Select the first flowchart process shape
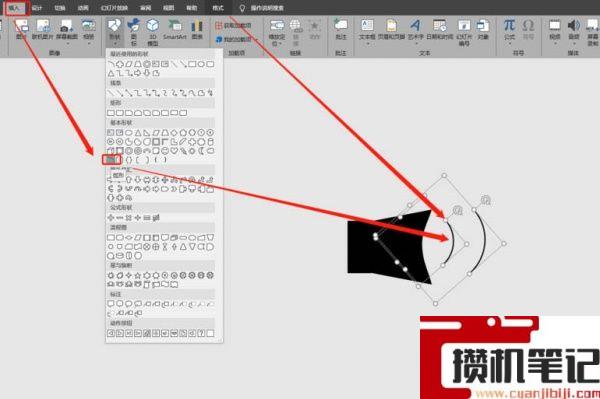The height and width of the screenshot is (399, 600). pyautogui.click(x=111, y=238)
